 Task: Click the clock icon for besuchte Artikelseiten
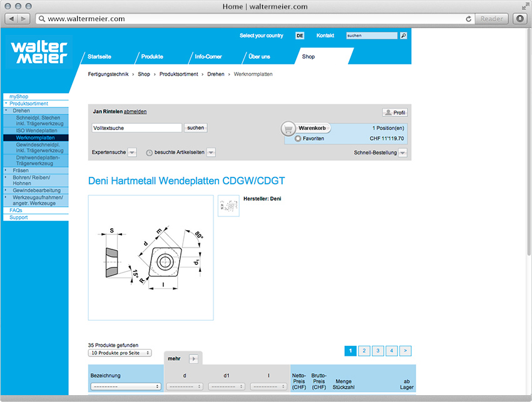point(150,153)
